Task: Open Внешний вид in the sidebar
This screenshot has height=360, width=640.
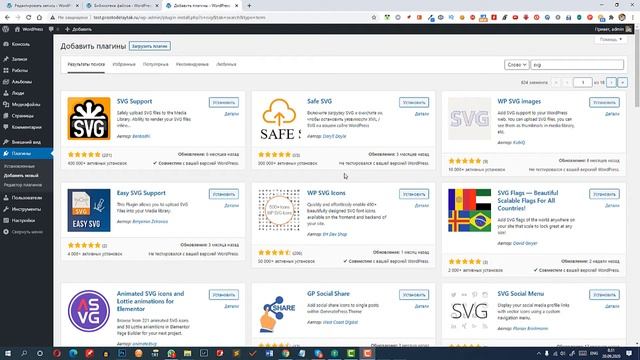Action: click(26, 142)
